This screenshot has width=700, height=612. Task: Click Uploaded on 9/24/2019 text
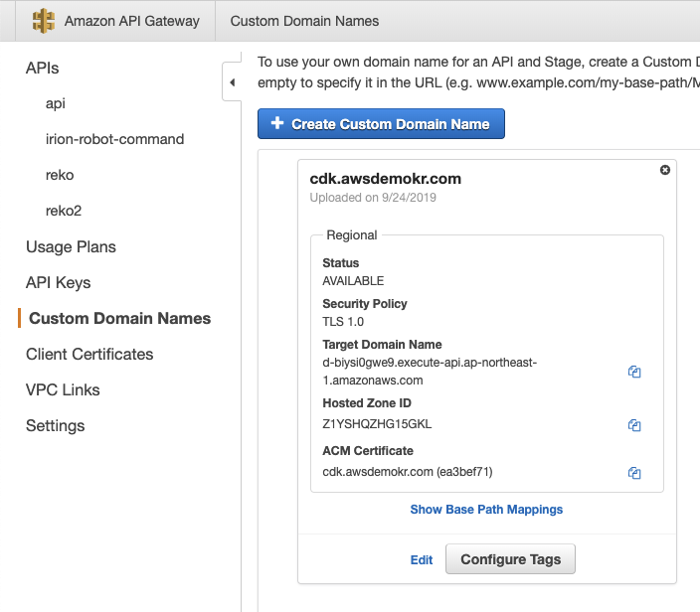[373, 198]
